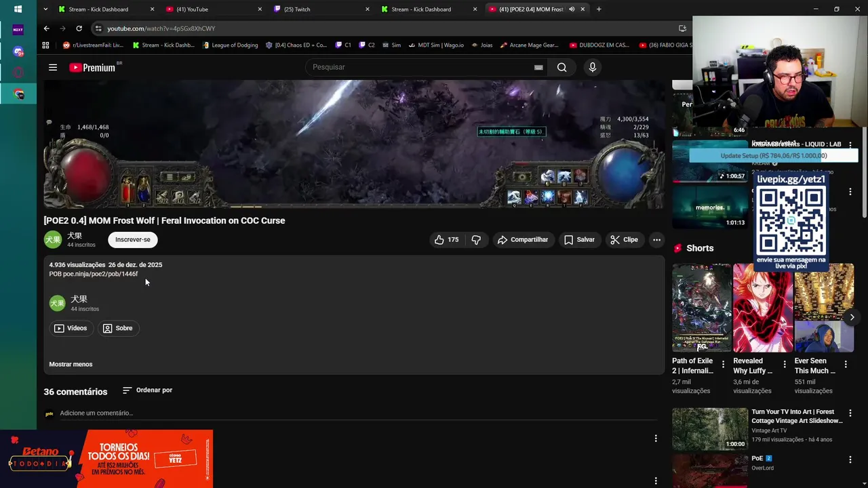Click the search magnifier button
Screen dimensions: 868x488
tap(561, 67)
